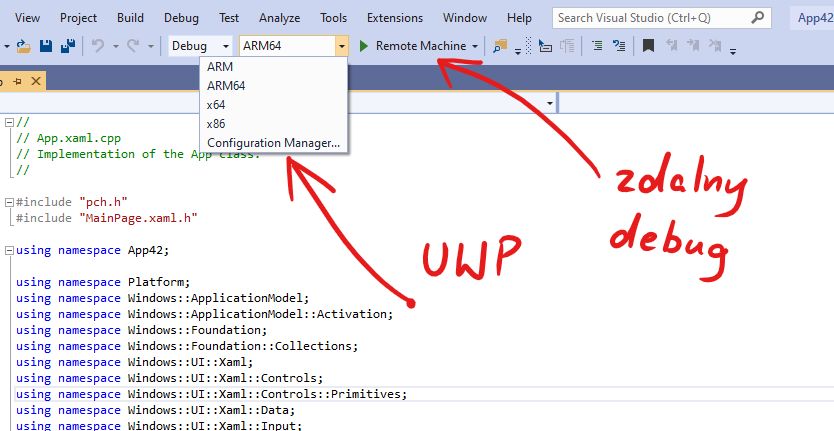Open the Debug menu

pyautogui.click(x=181, y=18)
